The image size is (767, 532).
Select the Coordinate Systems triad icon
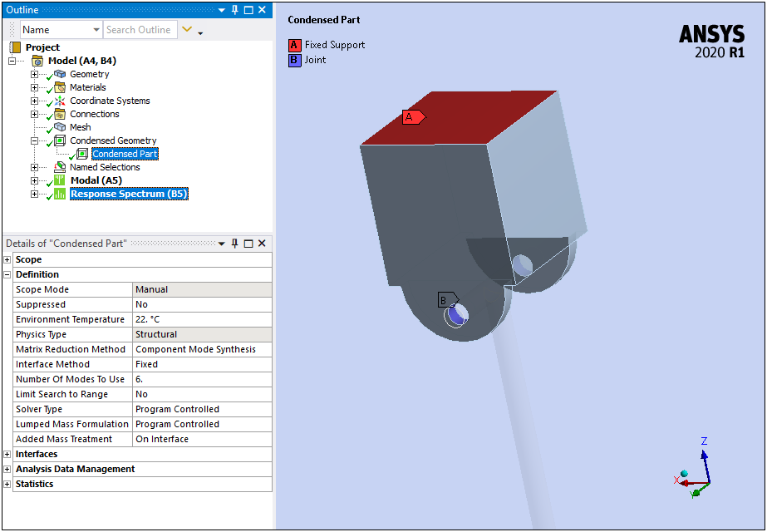60,101
